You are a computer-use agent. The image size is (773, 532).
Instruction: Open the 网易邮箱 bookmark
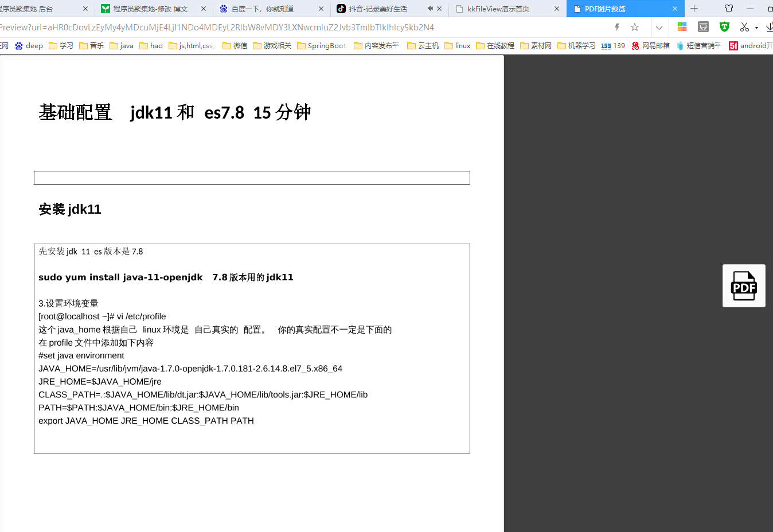click(x=651, y=46)
